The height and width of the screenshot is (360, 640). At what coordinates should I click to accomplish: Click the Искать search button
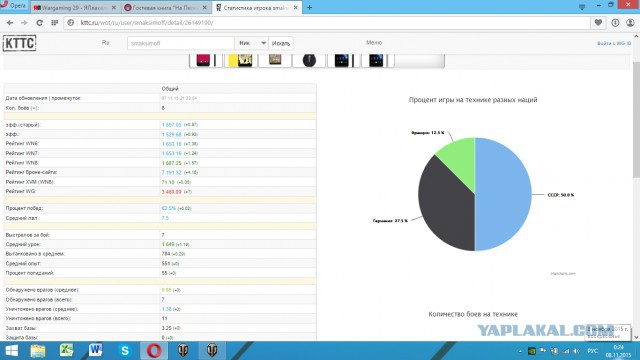pyautogui.click(x=281, y=43)
